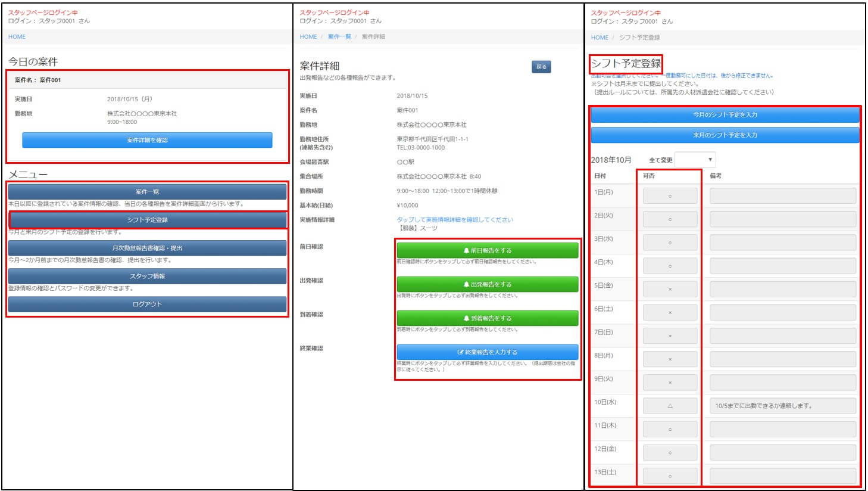Click HOME breadcrumb on the 案件詳細 page
868x491 pixels.
[x=308, y=37]
